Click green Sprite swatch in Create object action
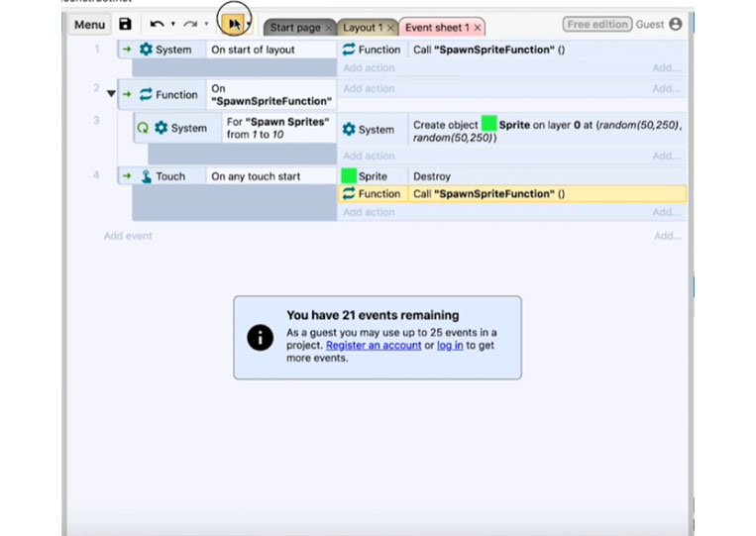Image resolution: width=756 pixels, height=536 pixels. coord(488,124)
